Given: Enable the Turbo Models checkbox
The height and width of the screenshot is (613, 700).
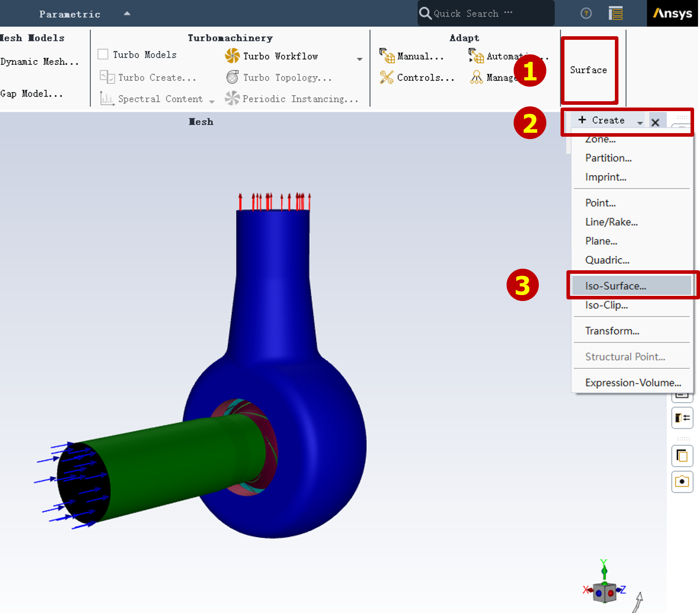Looking at the screenshot, I should point(103,54).
